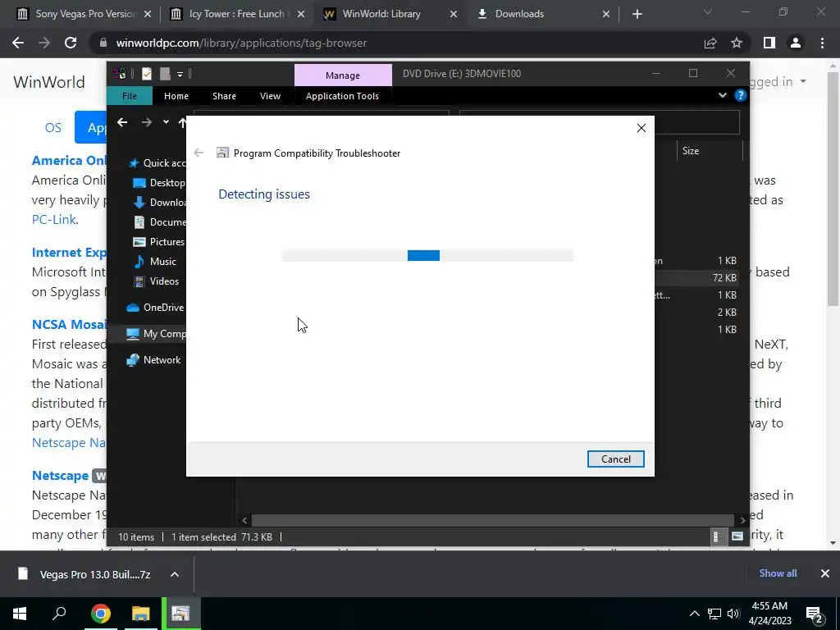Select OneDrive in navigation pane
The height and width of the screenshot is (630, 840).
tap(155, 308)
